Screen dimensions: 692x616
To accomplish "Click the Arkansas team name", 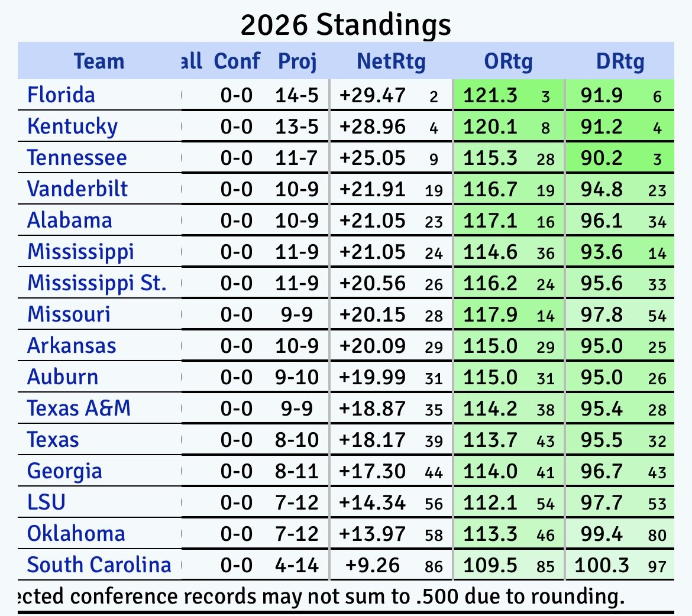I will [72, 346].
